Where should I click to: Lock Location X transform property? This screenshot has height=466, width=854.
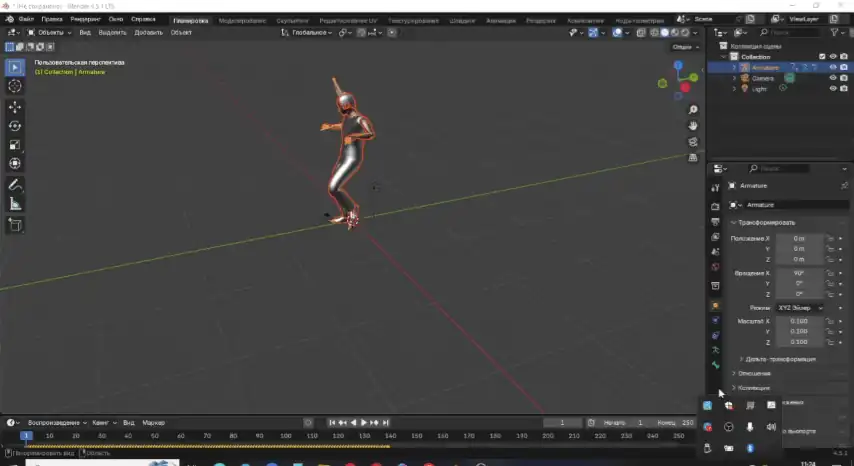(x=829, y=238)
